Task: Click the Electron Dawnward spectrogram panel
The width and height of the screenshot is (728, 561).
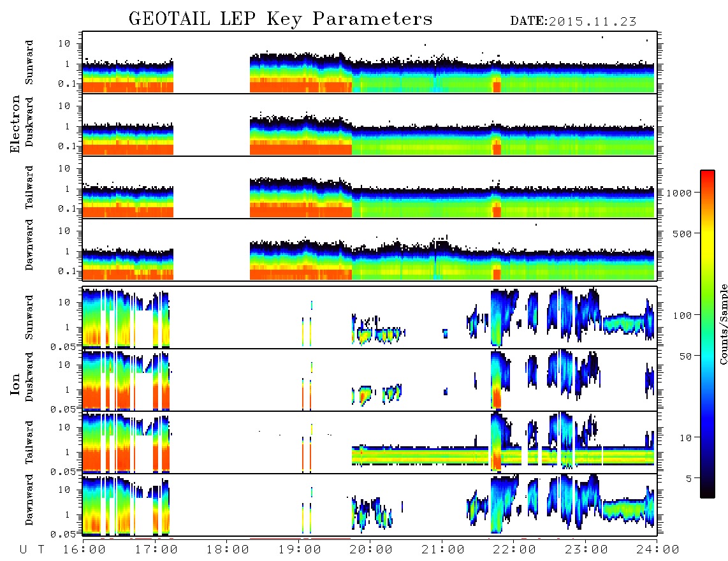Action: point(370,250)
